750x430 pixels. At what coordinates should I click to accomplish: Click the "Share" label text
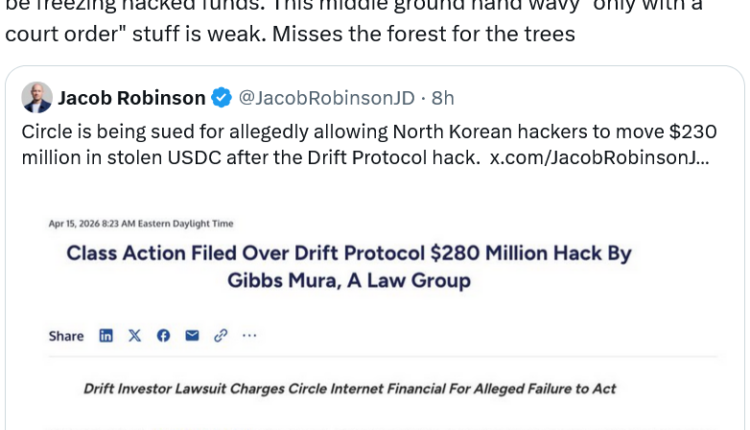pos(66,336)
